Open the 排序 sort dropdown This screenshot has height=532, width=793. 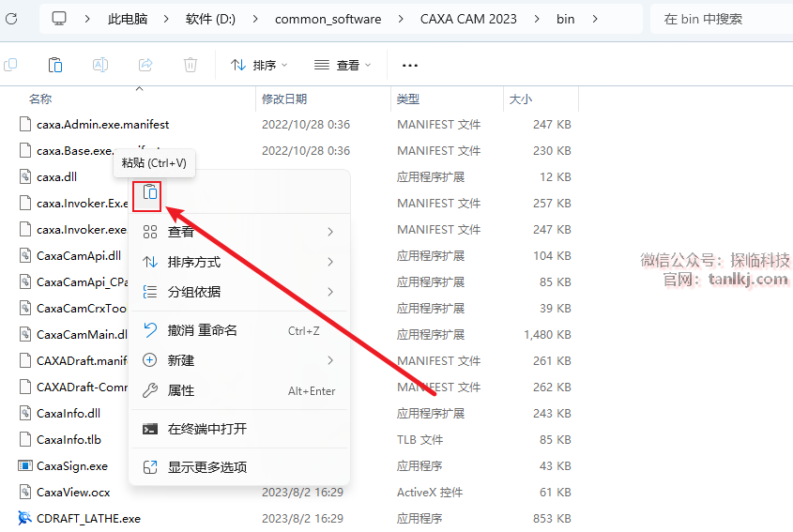pos(259,66)
